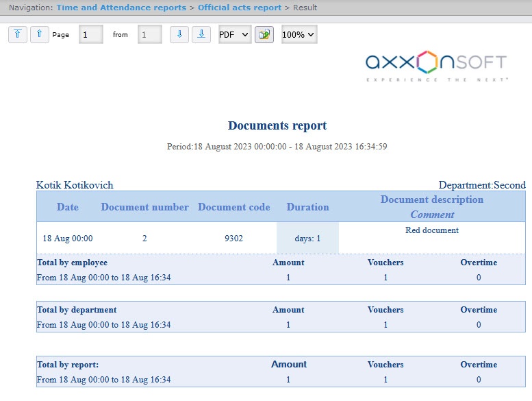Click the Document description column header
Image resolution: width=532 pixels, height=401 pixels.
432,199
